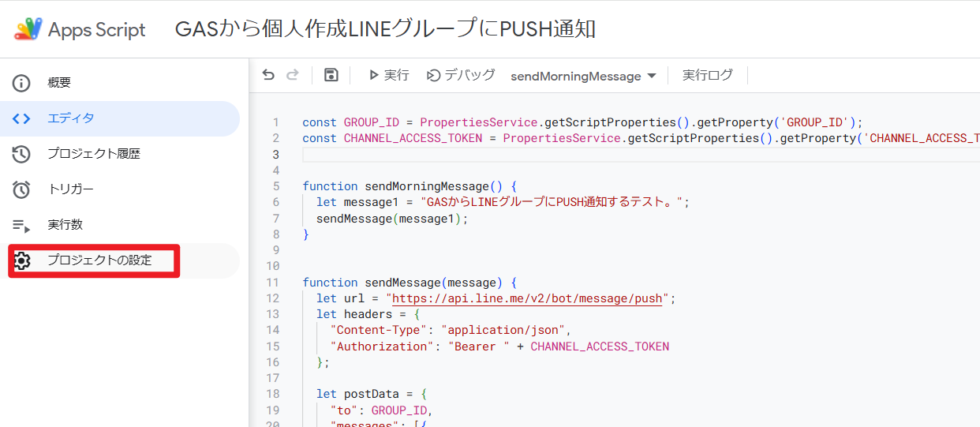Click the trigger alarm clock icon

click(21, 189)
